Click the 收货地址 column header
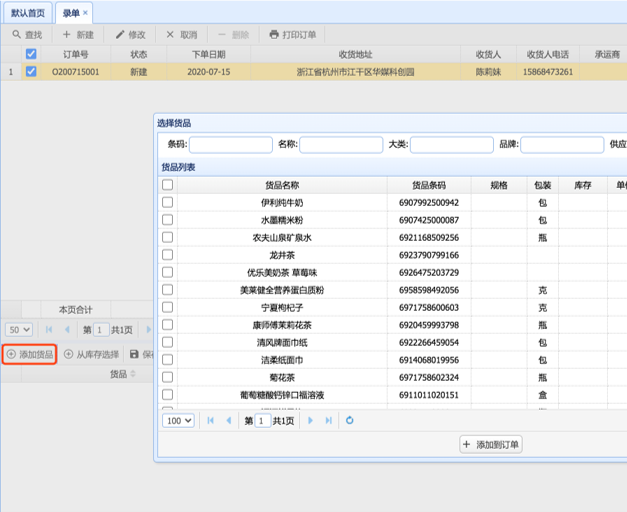 click(355, 54)
